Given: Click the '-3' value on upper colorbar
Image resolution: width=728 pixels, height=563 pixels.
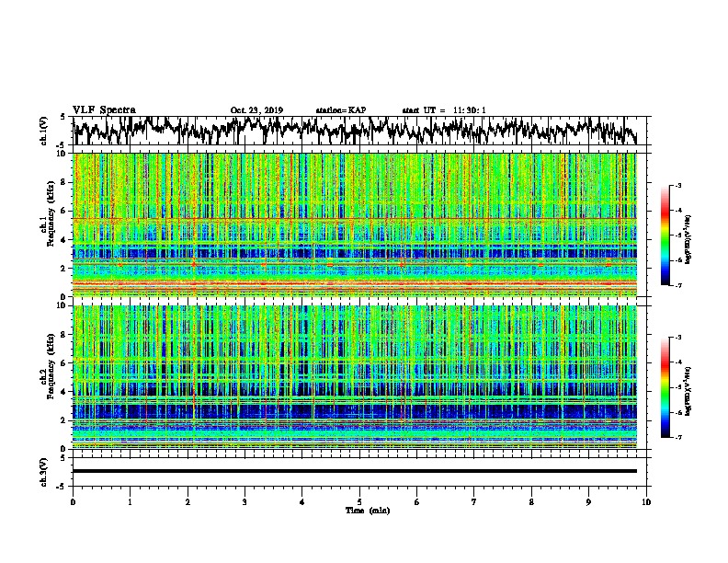Looking at the screenshot, I should coord(677,186).
